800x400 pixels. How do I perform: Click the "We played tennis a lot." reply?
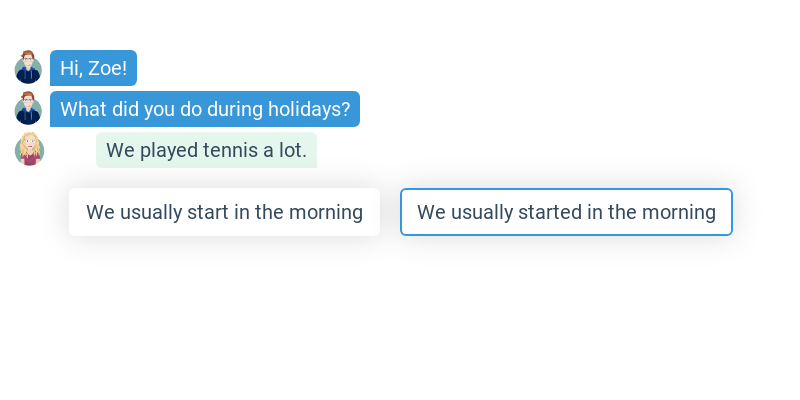click(x=206, y=150)
